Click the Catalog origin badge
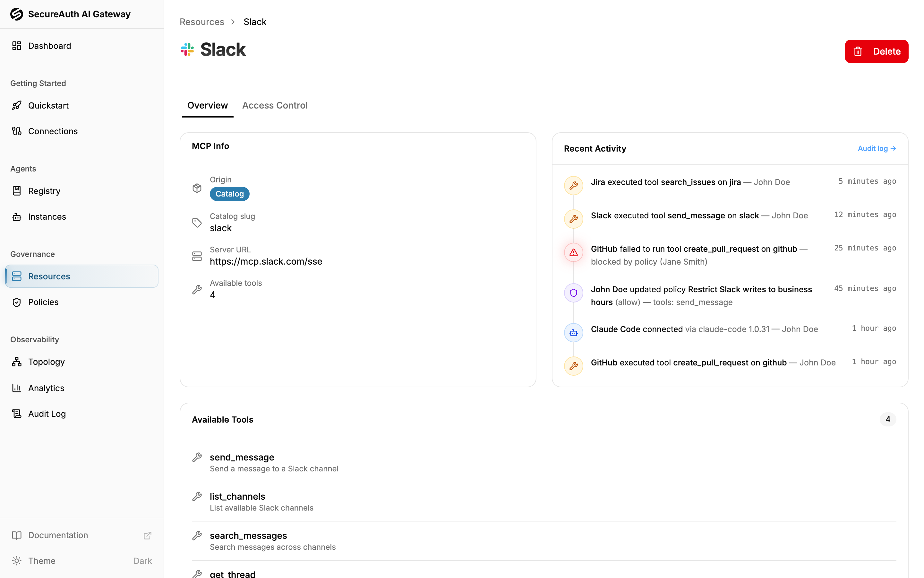The width and height of the screenshot is (924, 578). pos(229,194)
